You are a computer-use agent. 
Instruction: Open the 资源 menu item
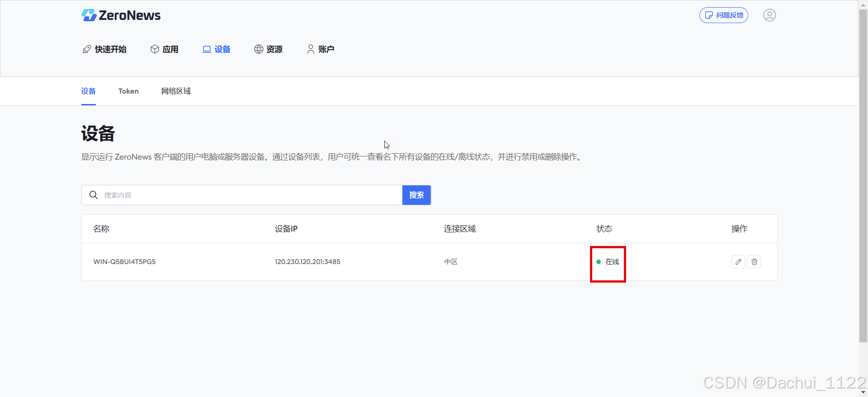(268, 49)
